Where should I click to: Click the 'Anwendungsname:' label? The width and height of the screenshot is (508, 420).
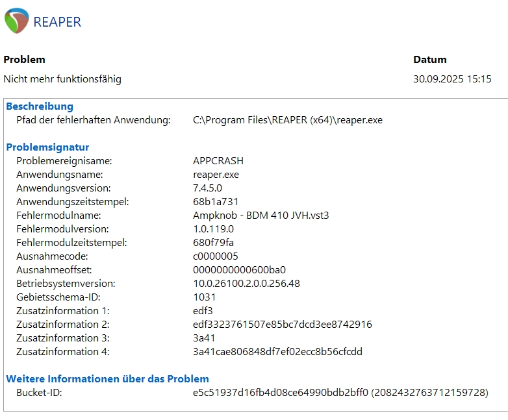60,175
